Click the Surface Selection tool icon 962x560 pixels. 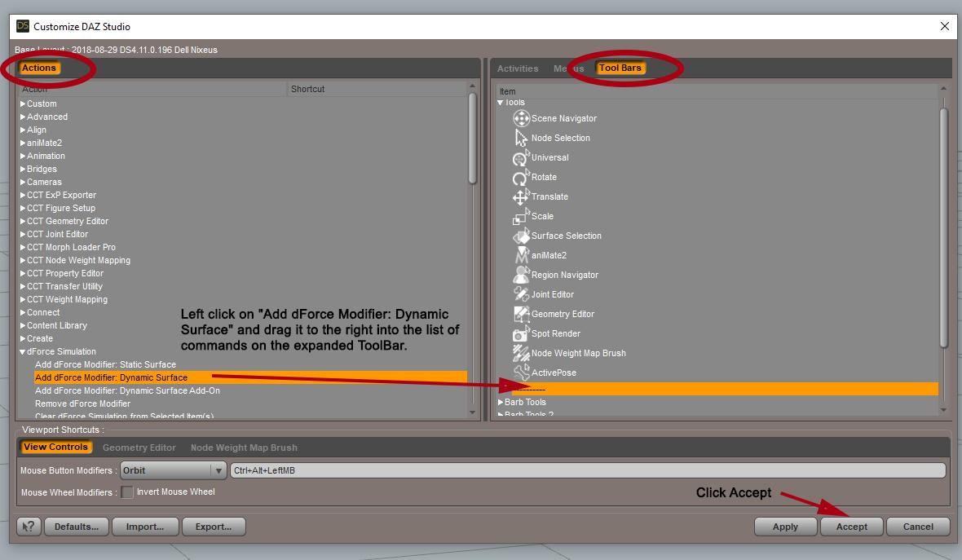[x=521, y=236]
